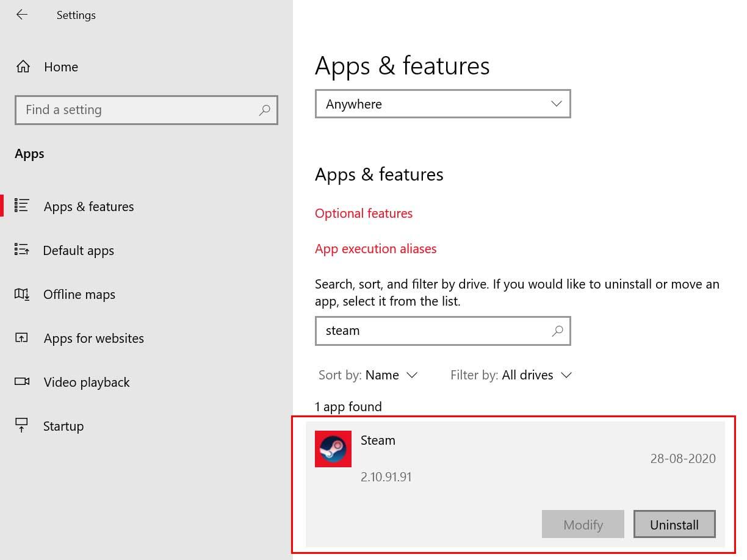Click the Steam app logo
The height and width of the screenshot is (560, 747).
click(x=333, y=449)
